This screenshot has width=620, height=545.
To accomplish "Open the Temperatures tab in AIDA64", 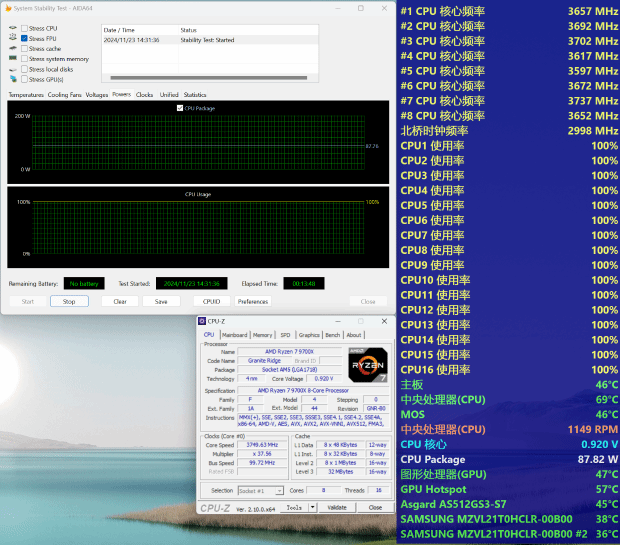I will [26, 95].
